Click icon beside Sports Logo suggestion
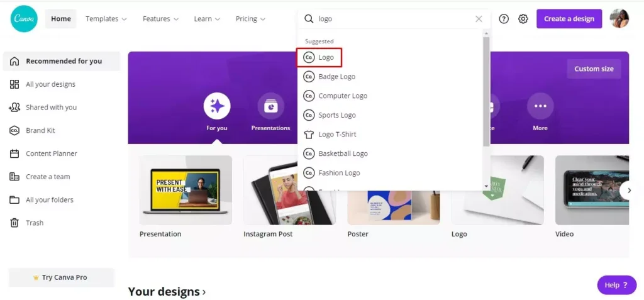Viewport: 644px width, 300px height. click(x=309, y=115)
